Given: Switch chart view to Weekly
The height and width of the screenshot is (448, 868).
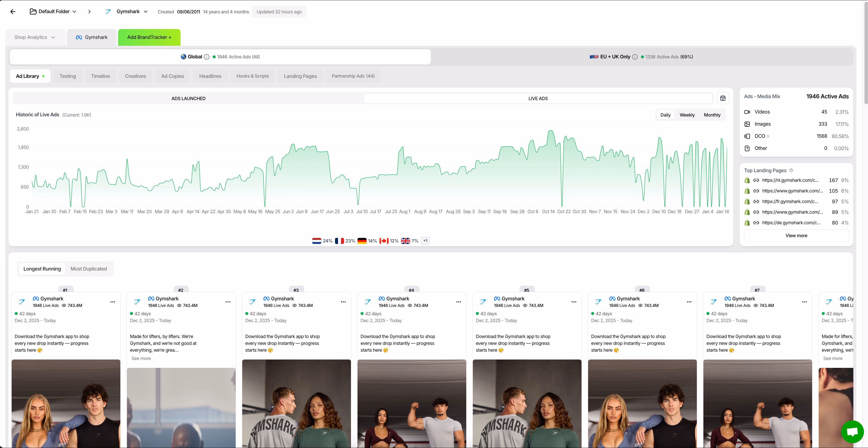Looking at the screenshot, I should pyautogui.click(x=687, y=115).
